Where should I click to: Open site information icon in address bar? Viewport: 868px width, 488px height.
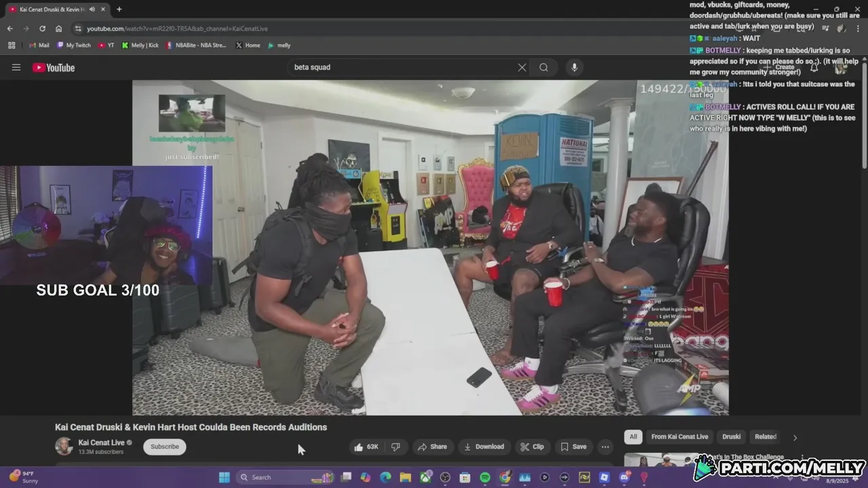[78, 28]
